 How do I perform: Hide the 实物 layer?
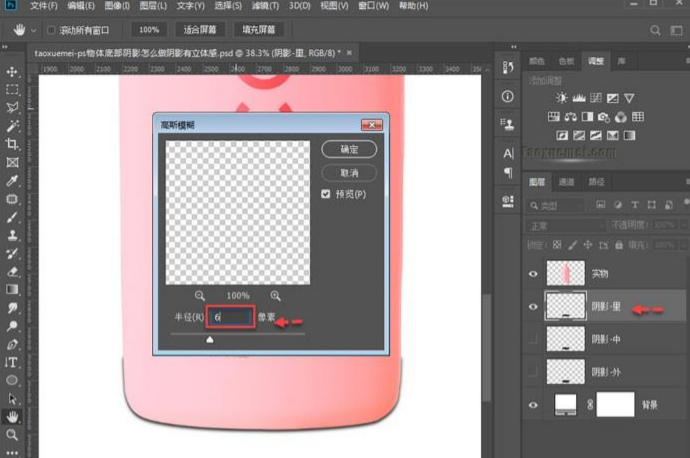(x=533, y=274)
